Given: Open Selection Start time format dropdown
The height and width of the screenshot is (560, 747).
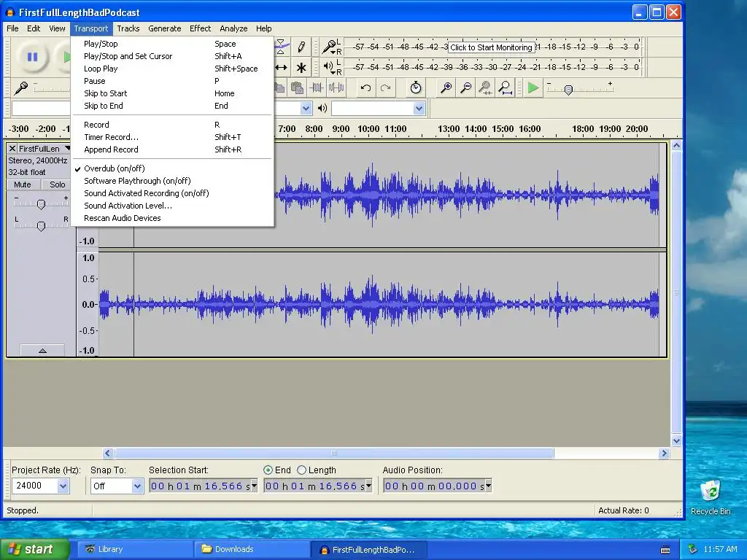Looking at the screenshot, I should (254, 486).
